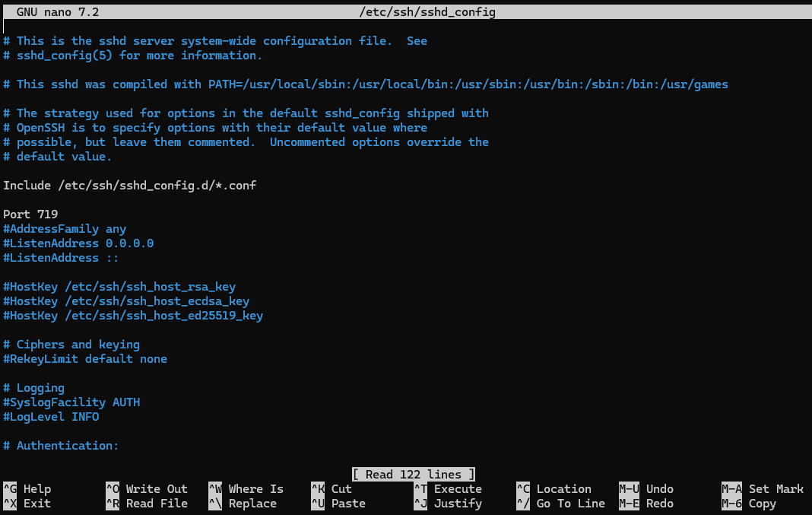Click the /etc/ssh/sshd_config filename in title bar
The image size is (812, 515).
click(429, 13)
